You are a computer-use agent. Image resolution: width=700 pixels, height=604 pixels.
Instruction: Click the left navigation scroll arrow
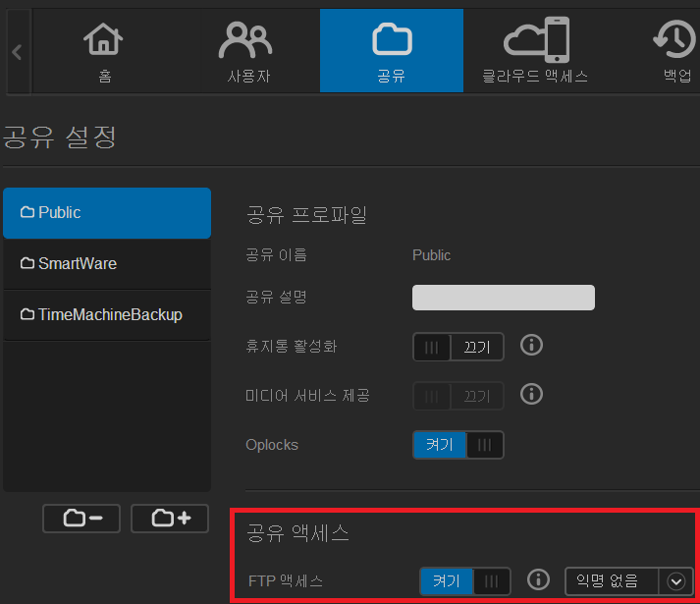(x=17, y=51)
